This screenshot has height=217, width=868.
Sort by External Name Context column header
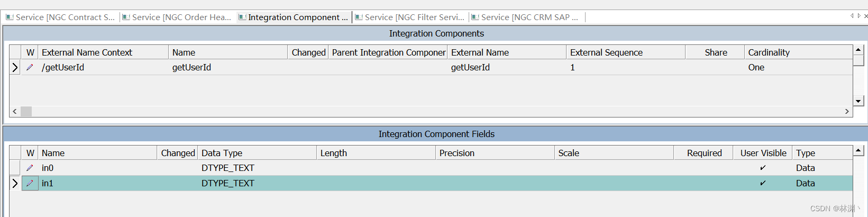click(87, 52)
